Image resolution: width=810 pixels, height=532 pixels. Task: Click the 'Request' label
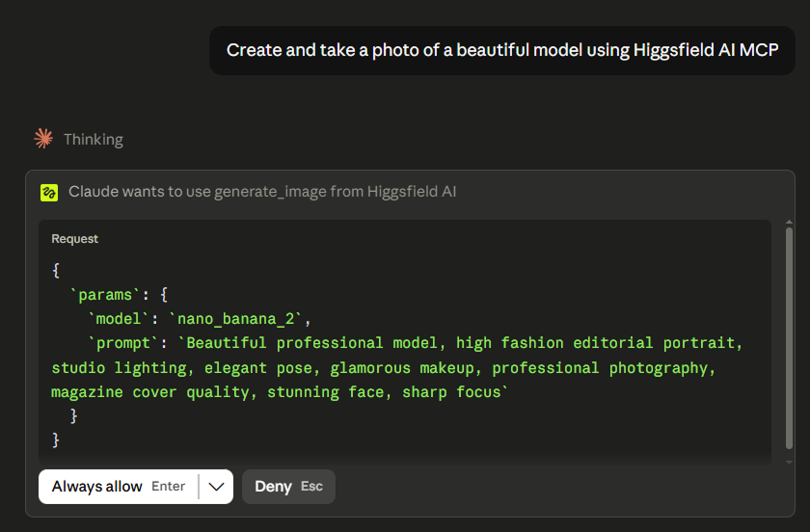click(x=75, y=239)
